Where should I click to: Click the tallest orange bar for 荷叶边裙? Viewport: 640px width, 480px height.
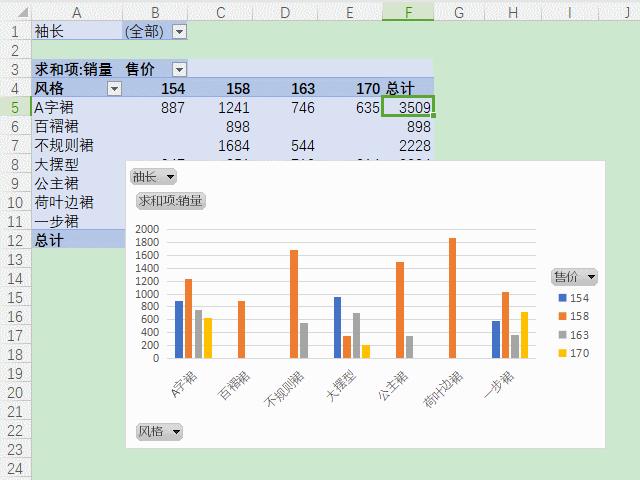[x=452, y=298]
